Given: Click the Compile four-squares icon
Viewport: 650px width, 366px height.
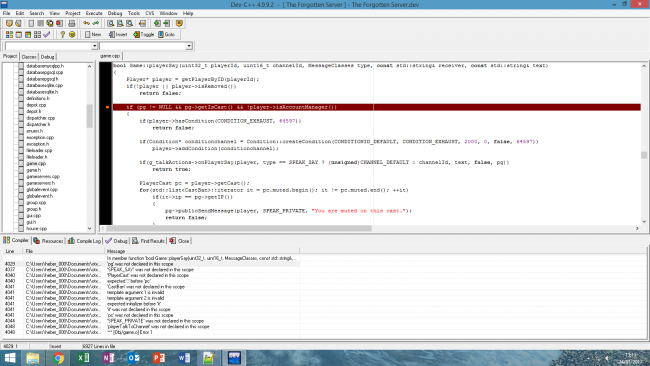Looking at the screenshot, I should click(9, 34).
